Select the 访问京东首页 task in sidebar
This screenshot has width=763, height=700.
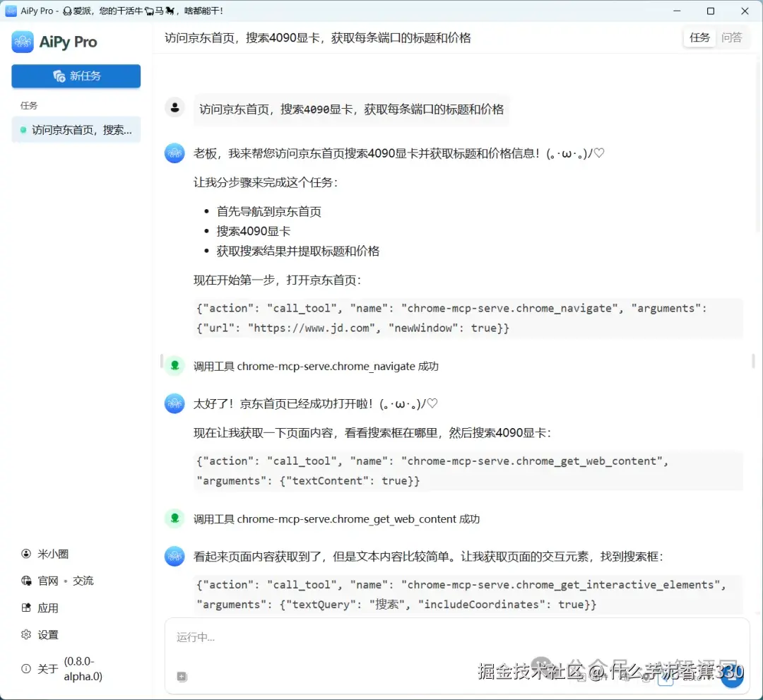click(x=76, y=129)
